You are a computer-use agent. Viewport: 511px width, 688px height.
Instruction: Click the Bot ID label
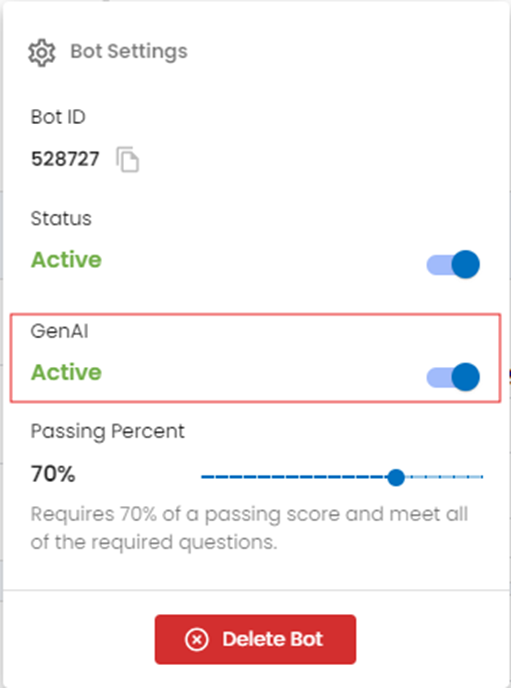58,117
